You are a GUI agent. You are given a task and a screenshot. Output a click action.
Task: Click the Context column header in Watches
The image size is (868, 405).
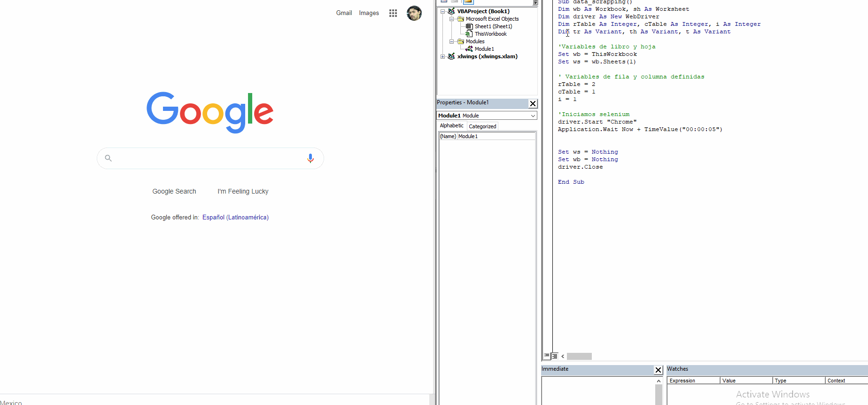(846, 381)
